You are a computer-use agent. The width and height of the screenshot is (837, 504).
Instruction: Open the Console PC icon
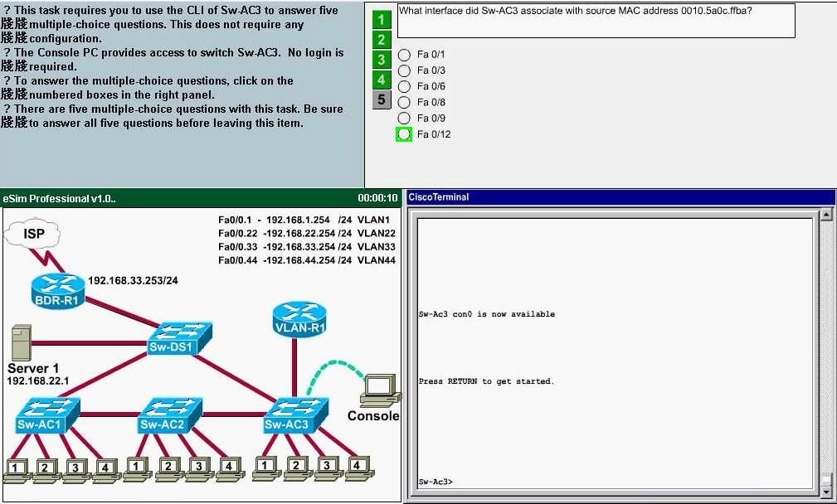coord(381,390)
